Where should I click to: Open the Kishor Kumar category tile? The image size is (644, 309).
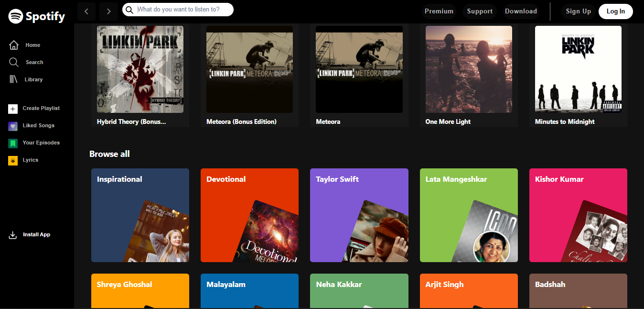click(578, 215)
